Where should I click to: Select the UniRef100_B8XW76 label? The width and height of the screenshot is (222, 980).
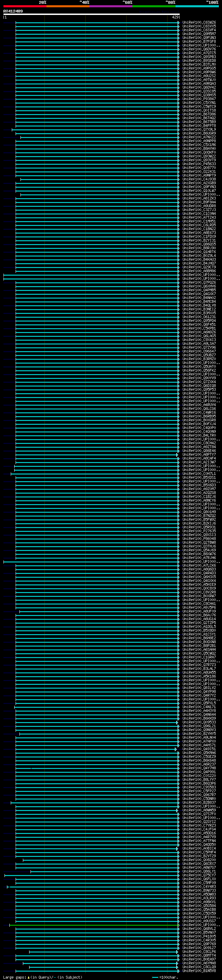[x=199, y=554]
